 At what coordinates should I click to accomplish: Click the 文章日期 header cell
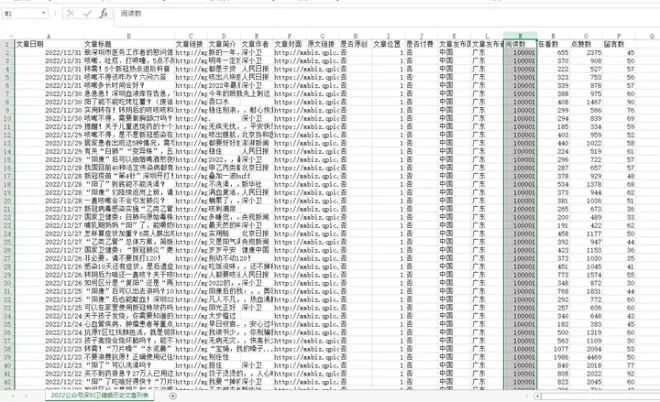[x=30, y=44]
